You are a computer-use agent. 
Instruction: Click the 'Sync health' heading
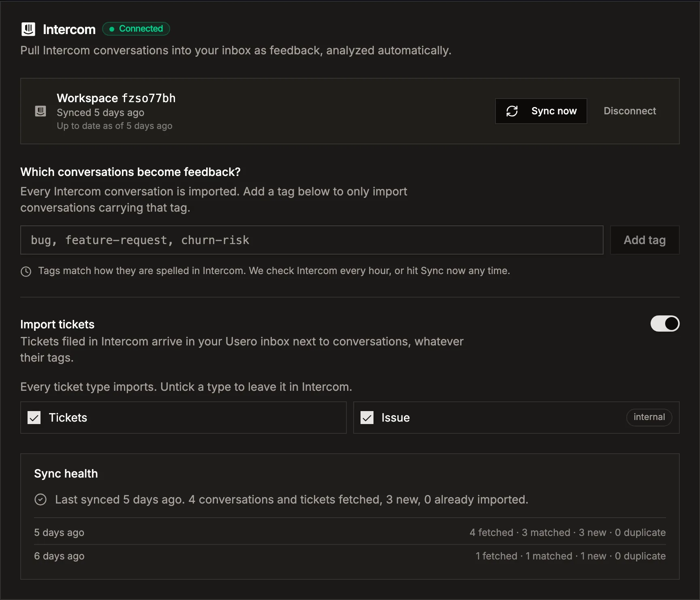coord(66,474)
